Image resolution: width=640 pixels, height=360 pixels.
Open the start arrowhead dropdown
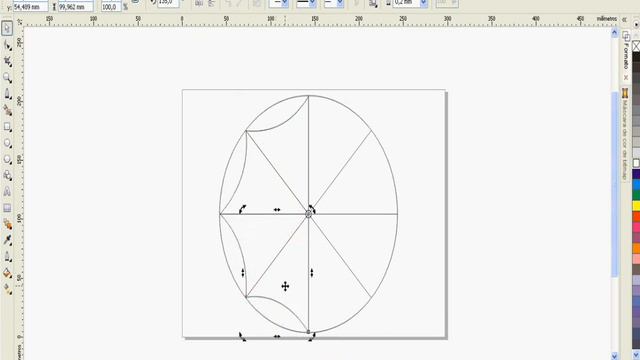point(284,3)
